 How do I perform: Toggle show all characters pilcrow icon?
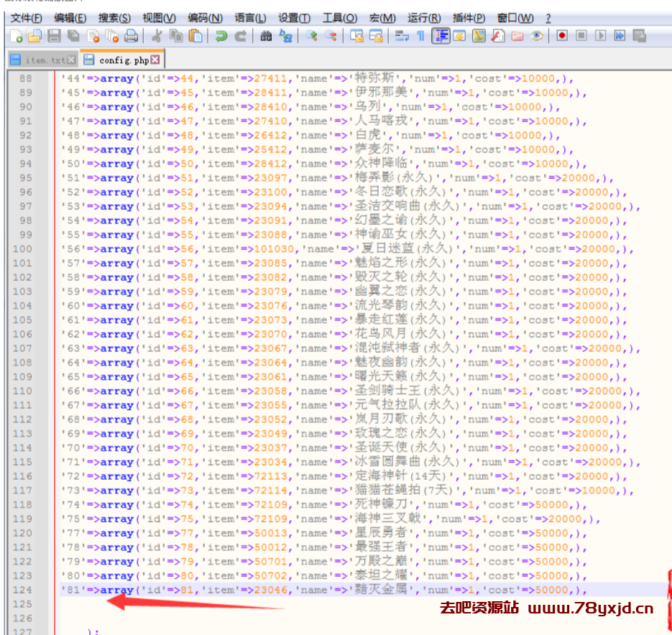(x=420, y=36)
